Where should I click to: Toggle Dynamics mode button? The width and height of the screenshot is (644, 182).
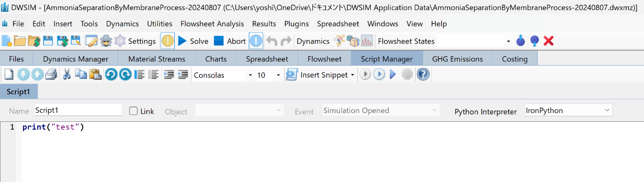point(313,41)
